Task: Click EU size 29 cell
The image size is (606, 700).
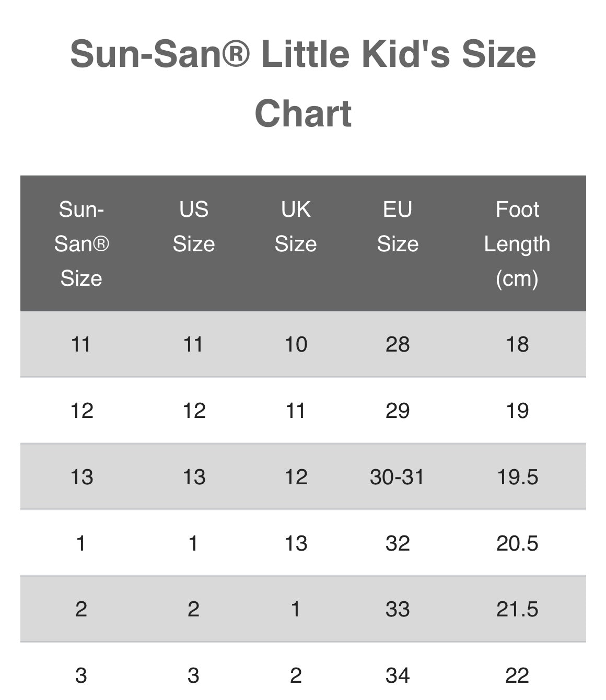Action: (x=398, y=411)
